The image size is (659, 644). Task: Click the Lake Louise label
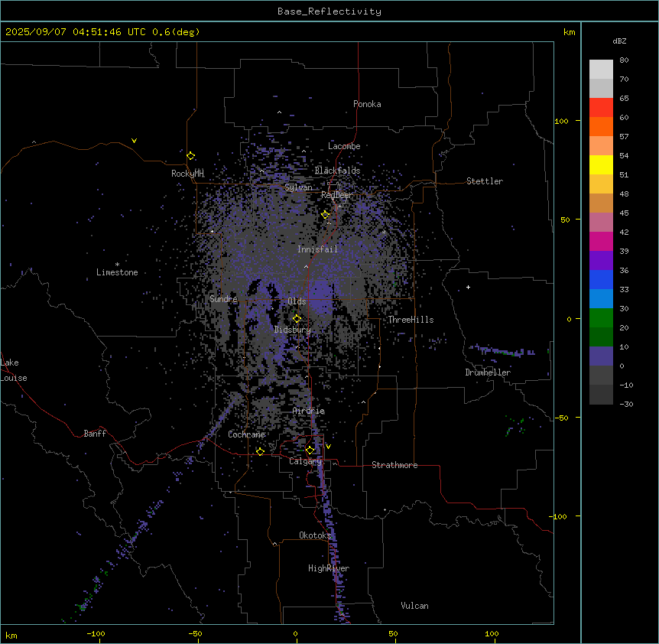click(14, 370)
